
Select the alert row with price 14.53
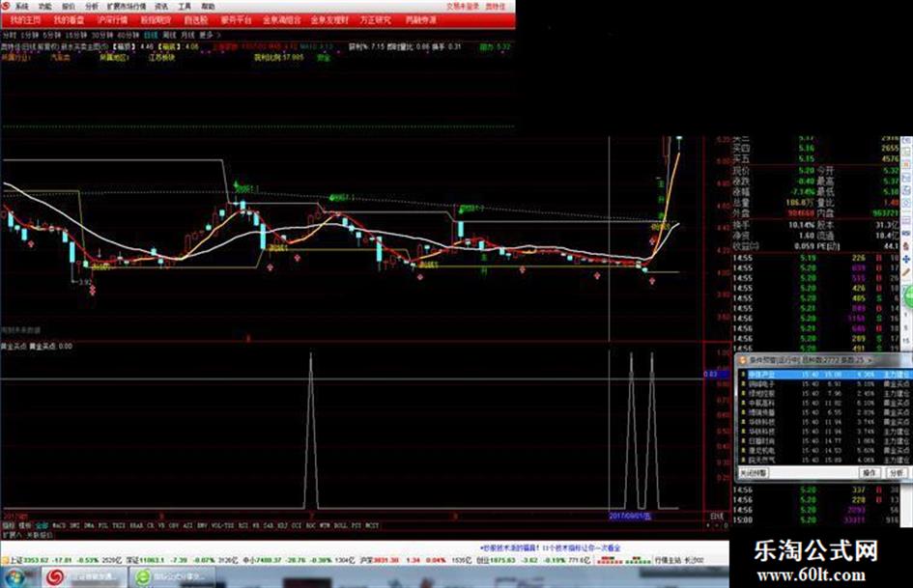click(x=824, y=450)
